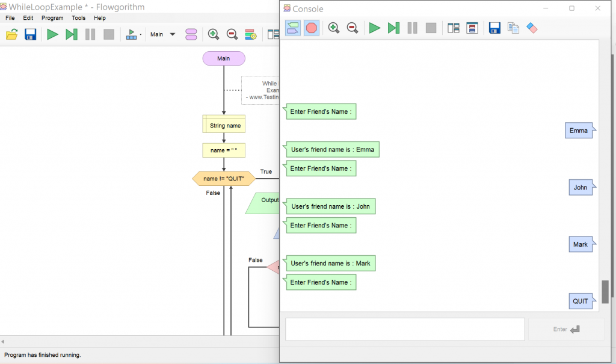
Task: Zoom in on the flowchart
Action: 214,34
